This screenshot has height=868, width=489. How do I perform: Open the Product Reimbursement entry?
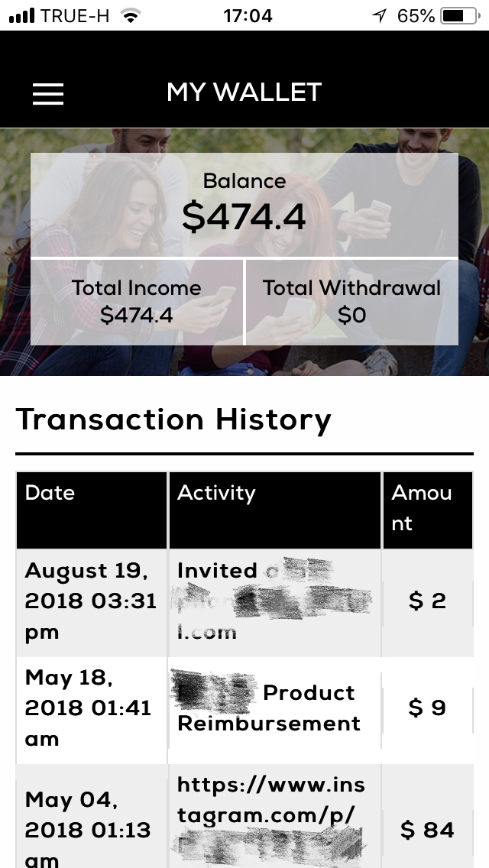pyautogui.click(x=275, y=708)
